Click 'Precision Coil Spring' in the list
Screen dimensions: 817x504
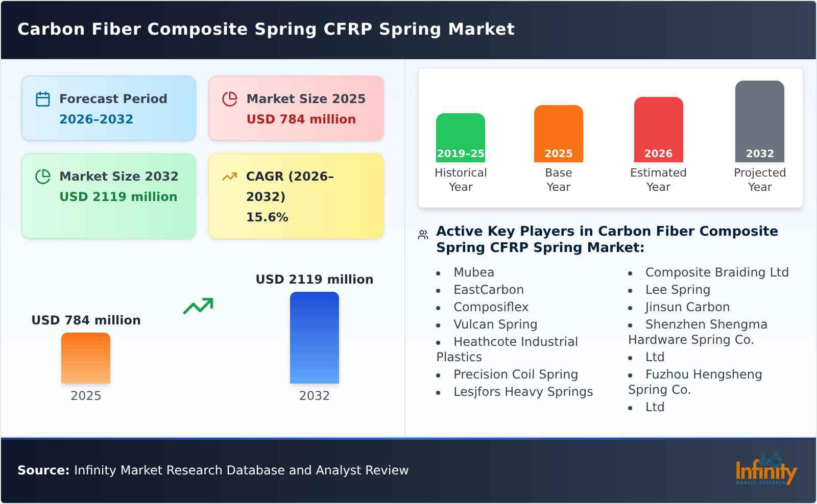(x=516, y=374)
